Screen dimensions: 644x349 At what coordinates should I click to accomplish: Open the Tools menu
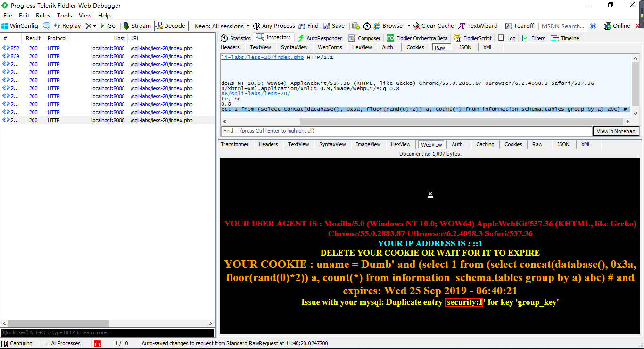click(x=65, y=16)
